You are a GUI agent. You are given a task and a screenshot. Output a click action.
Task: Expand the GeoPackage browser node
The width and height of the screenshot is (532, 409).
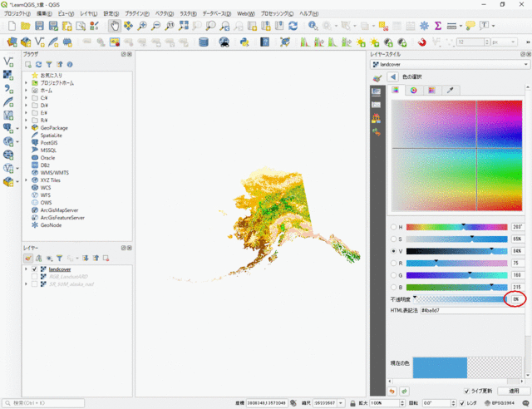[x=26, y=128]
